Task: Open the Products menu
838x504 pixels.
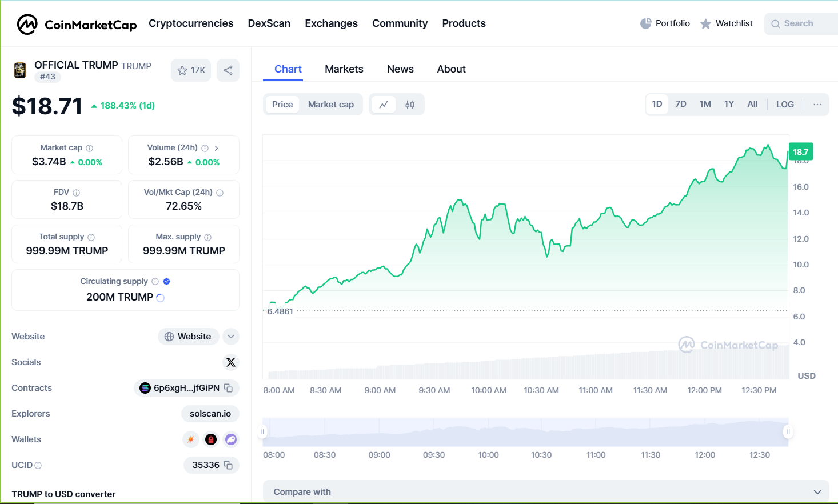Action: [x=464, y=23]
